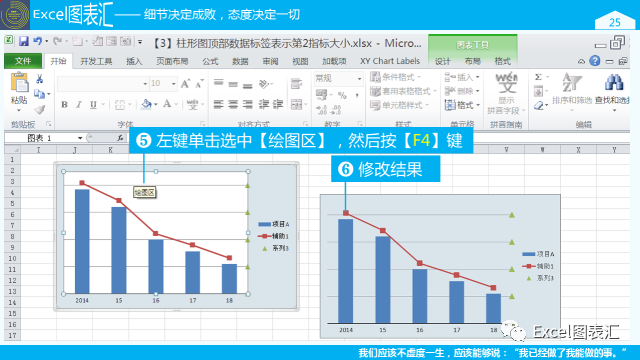
Task: Expand the font size dropdown showing 10
Action: point(174,84)
